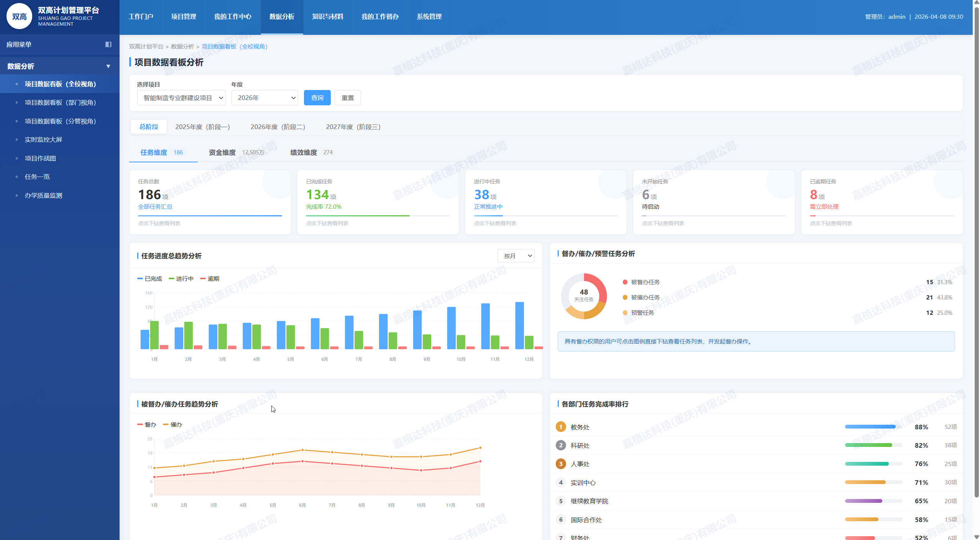Toggle 催办 line in legend
The image size is (980, 540).
tap(172, 424)
